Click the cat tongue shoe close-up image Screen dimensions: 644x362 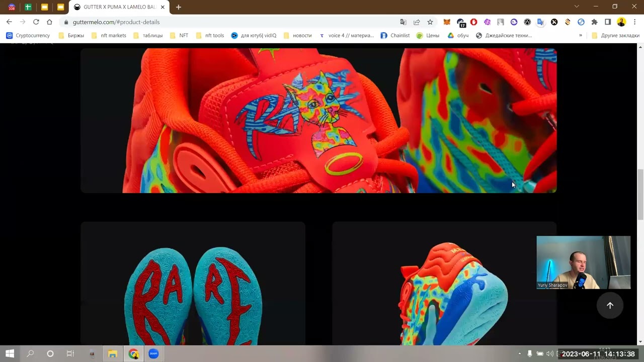pos(318,121)
